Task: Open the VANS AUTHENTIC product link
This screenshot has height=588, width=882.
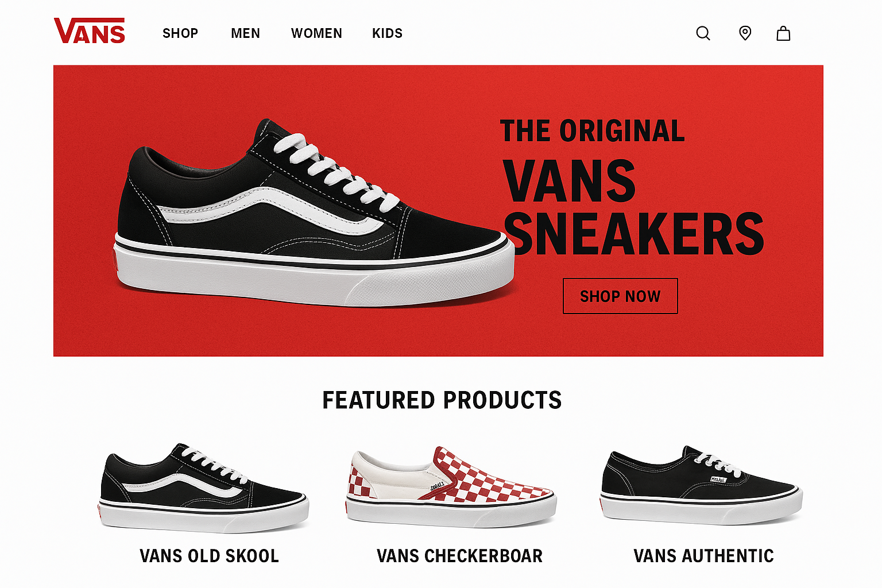Action: [703, 556]
